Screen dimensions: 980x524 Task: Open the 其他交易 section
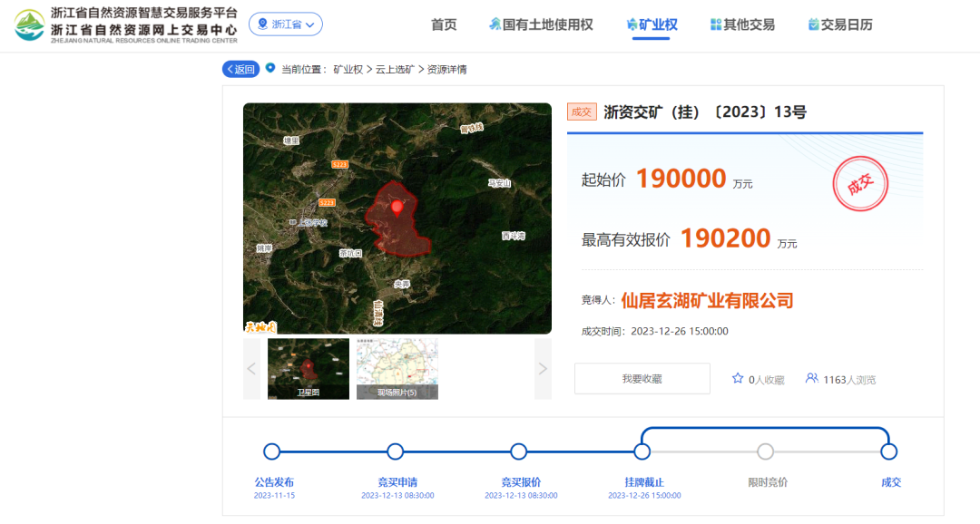(742, 24)
